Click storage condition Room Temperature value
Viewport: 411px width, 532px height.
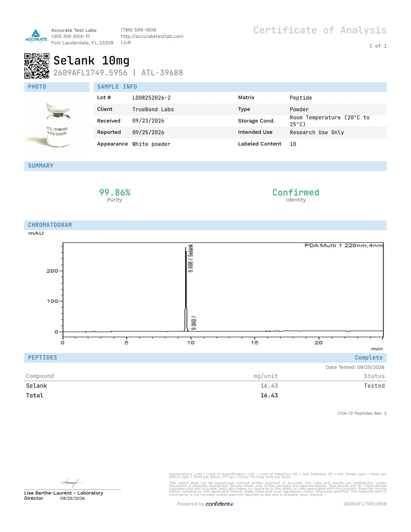coord(330,121)
